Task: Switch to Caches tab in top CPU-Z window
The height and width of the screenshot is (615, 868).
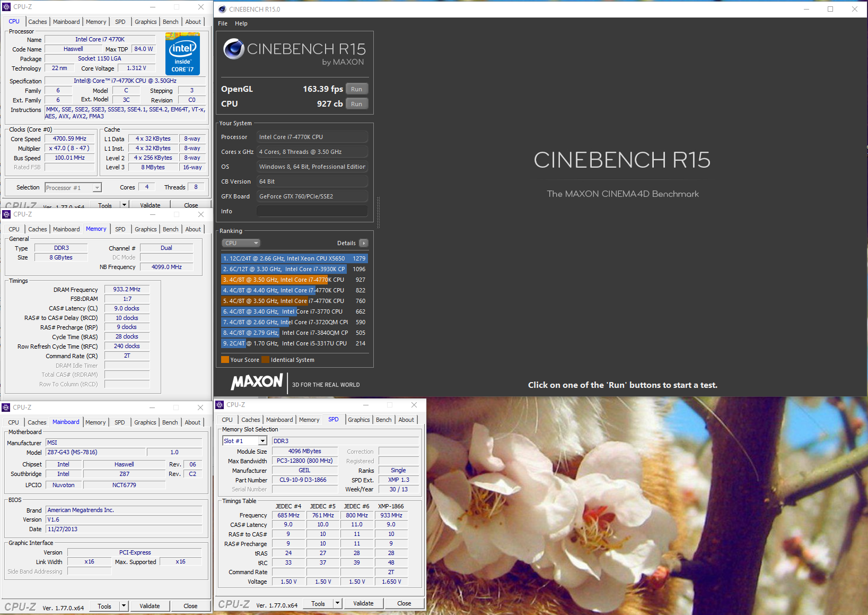Action: (38, 22)
